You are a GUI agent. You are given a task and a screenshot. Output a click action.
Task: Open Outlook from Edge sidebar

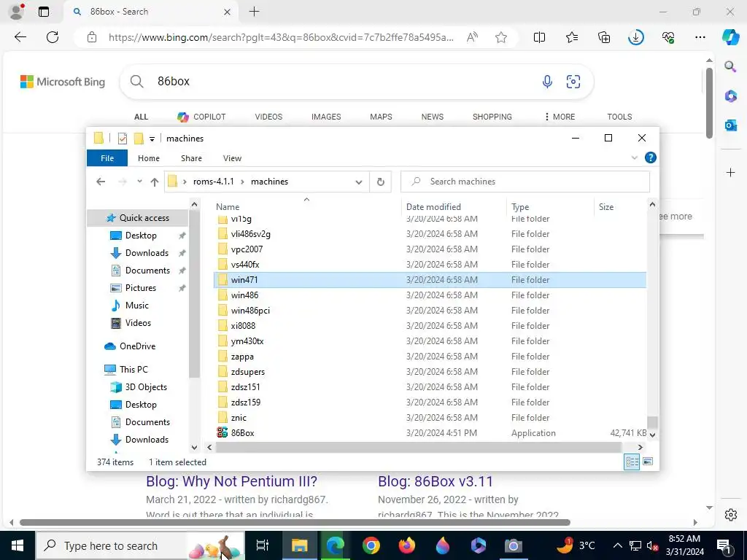[x=730, y=125]
